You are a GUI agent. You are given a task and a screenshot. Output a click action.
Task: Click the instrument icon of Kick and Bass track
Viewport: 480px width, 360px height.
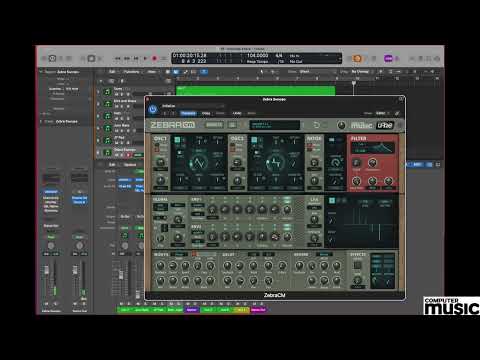[x=107, y=104]
